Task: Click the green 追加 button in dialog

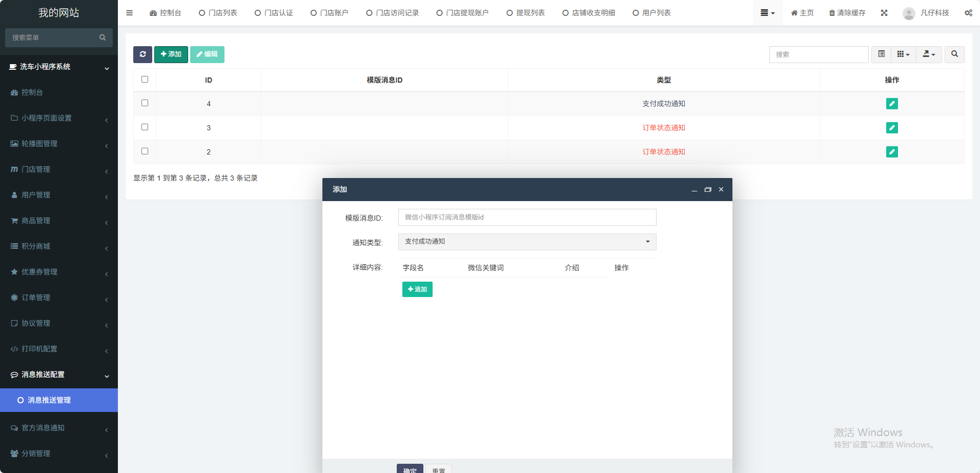Action: [x=417, y=289]
